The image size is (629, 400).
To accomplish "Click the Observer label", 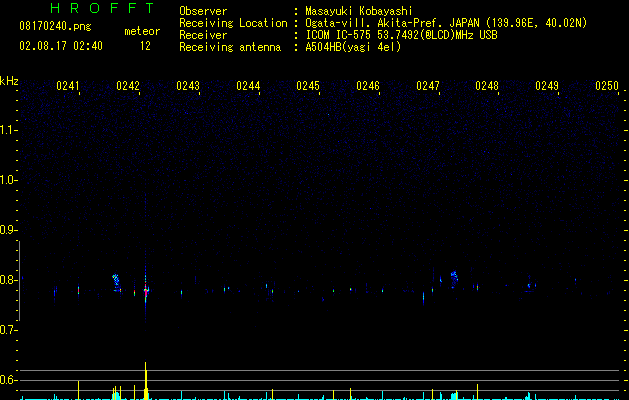I will pos(203,11).
